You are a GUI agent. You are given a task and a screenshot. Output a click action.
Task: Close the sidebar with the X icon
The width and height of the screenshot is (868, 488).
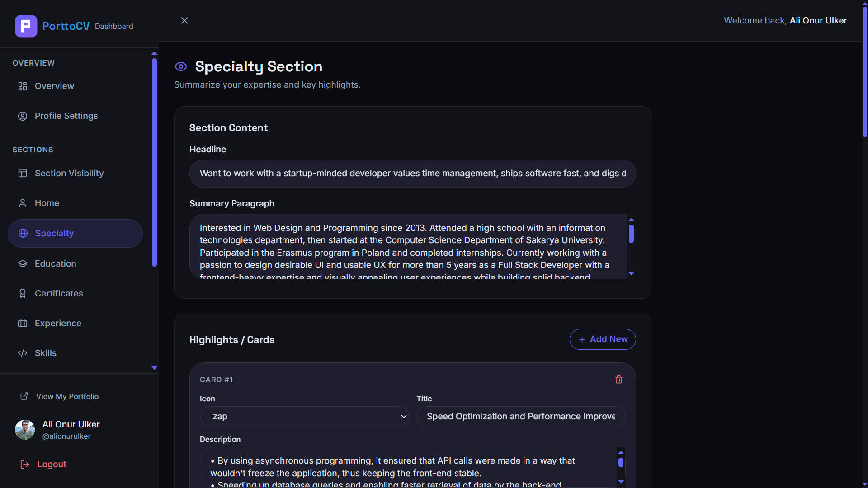[x=184, y=20]
